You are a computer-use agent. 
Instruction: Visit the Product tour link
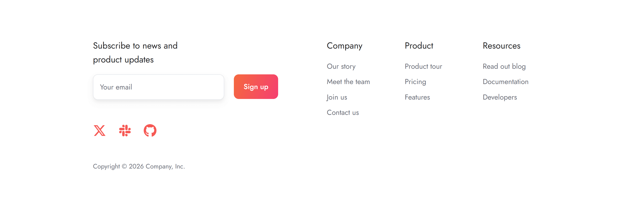(423, 66)
